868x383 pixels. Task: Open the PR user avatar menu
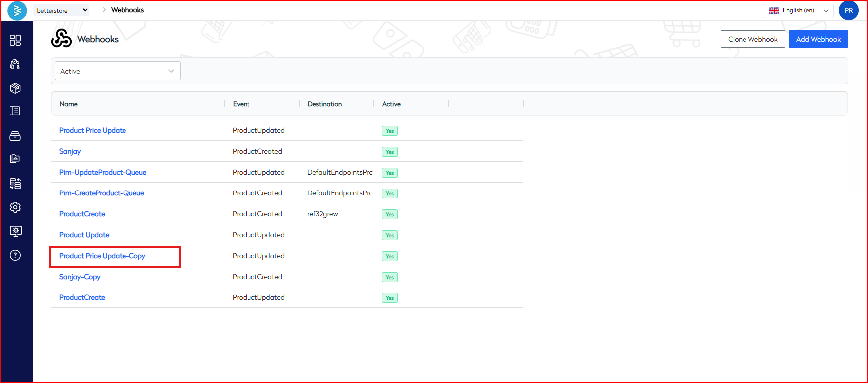(x=848, y=10)
